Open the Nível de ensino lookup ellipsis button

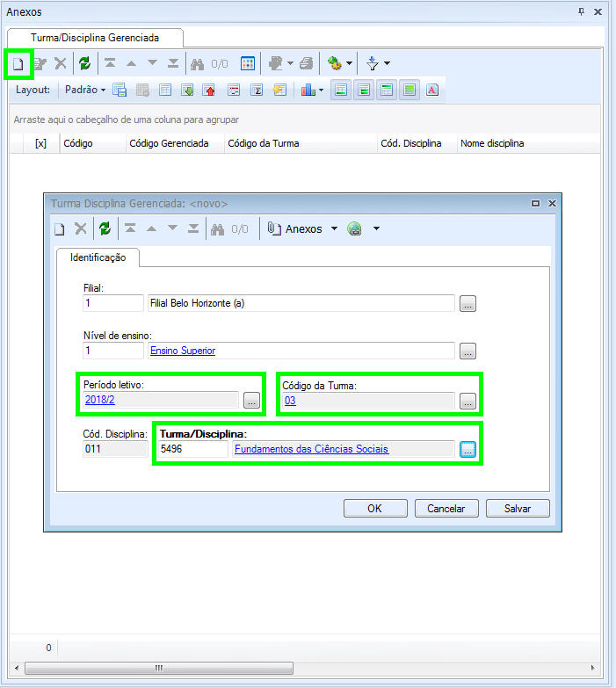(x=467, y=351)
